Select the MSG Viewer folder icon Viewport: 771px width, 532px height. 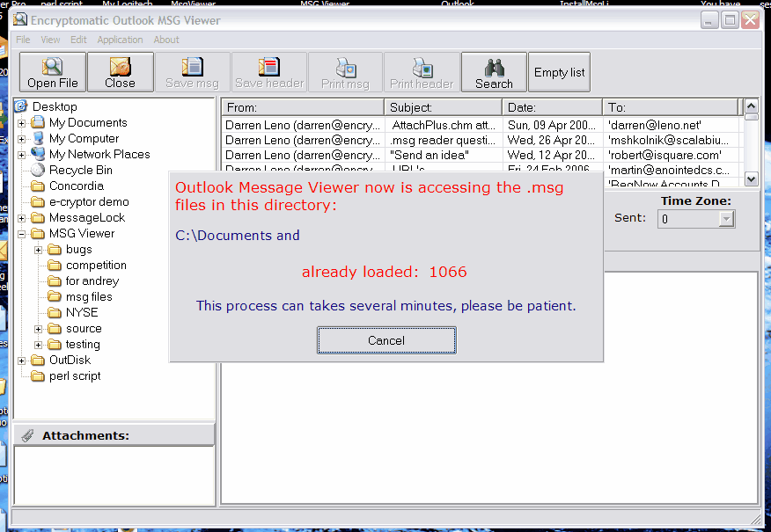tap(38, 233)
